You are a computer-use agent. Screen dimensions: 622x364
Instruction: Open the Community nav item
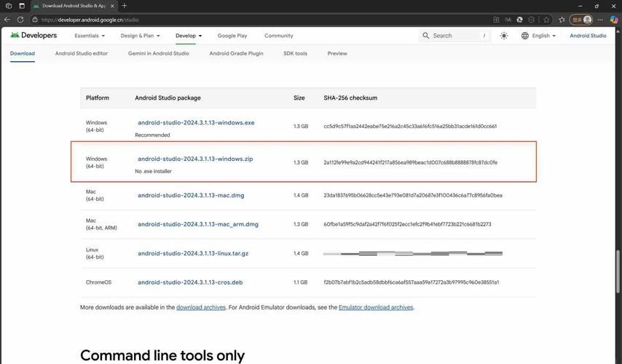[278, 36]
